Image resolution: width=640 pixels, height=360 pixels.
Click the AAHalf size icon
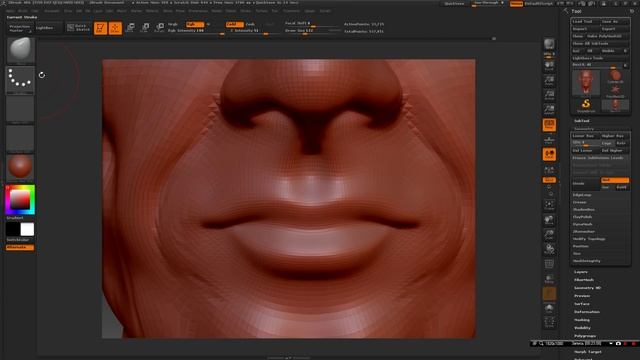(x=549, y=109)
